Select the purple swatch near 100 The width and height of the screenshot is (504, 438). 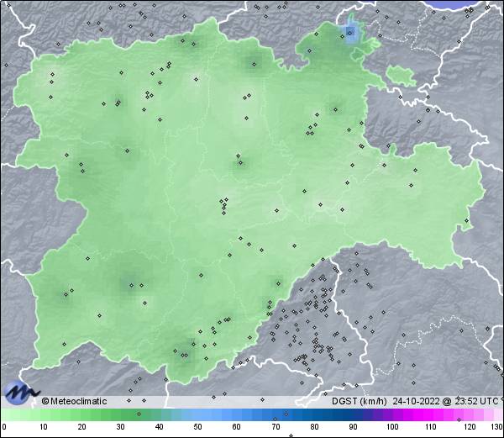391,415
